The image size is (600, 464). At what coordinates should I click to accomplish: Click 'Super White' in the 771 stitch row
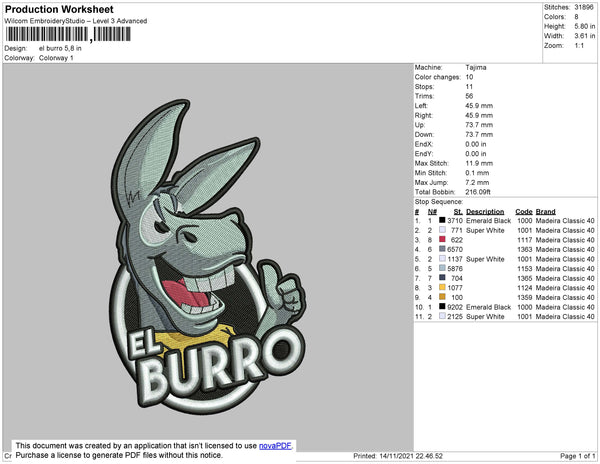485,230
